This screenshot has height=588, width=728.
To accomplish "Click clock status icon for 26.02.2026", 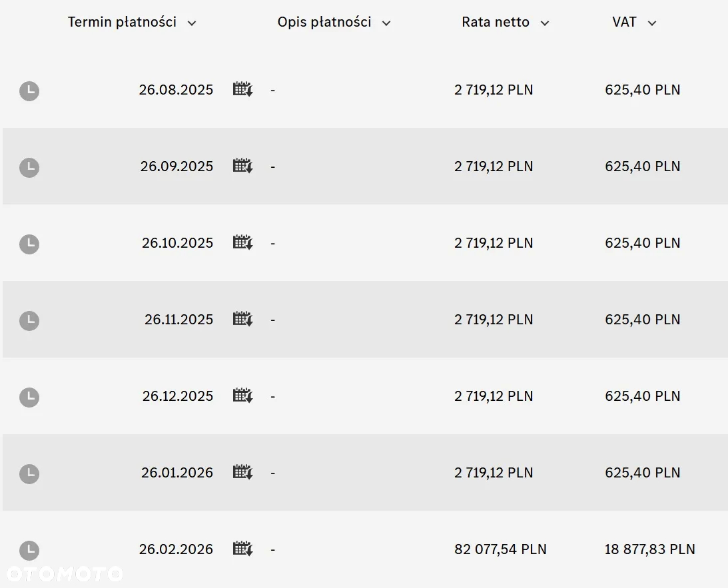I will tap(29, 551).
